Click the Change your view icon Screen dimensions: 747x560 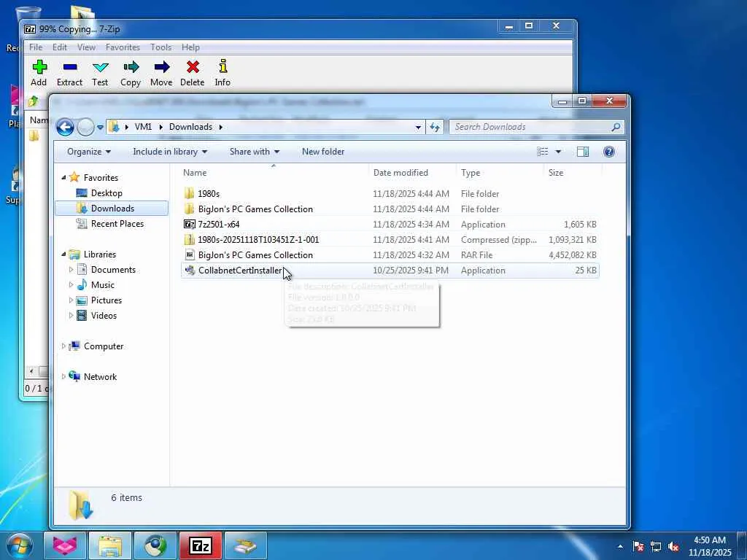[542, 152]
